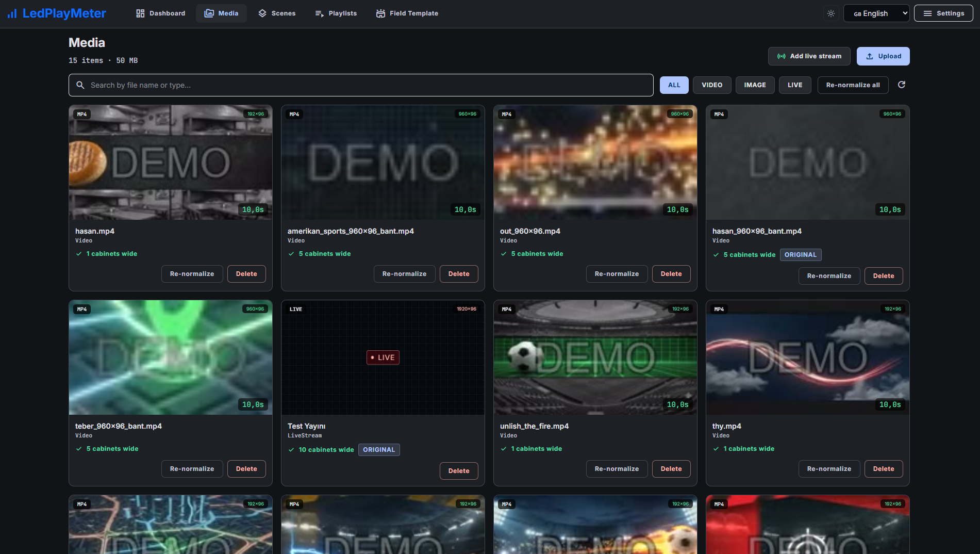
Task: Select the ALL filter
Action: tap(674, 85)
